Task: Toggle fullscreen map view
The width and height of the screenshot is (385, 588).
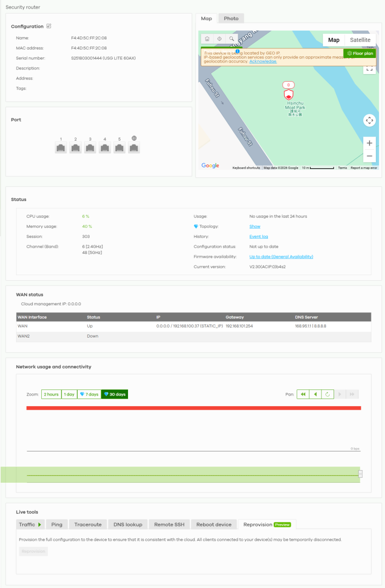Action: pyautogui.click(x=369, y=68)
